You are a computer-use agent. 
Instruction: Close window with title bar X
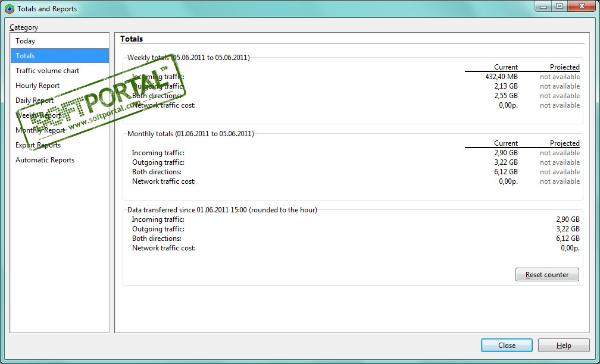point(582,6)
